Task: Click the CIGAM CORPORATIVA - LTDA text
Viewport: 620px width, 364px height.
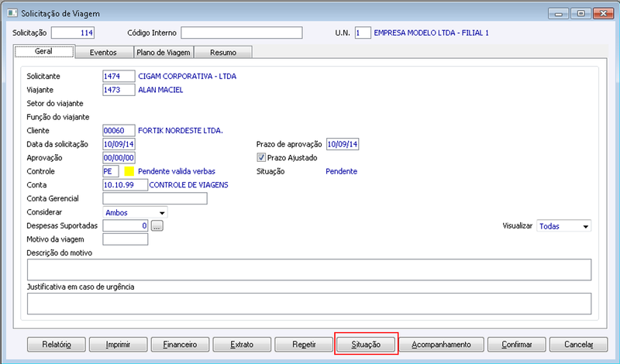Action: [x=187, y=76]
